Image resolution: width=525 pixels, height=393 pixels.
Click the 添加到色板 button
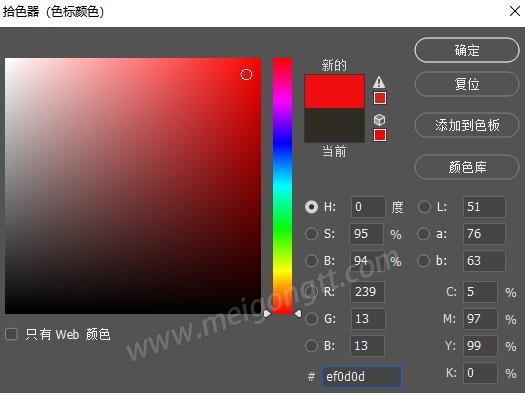coord(467,125)
